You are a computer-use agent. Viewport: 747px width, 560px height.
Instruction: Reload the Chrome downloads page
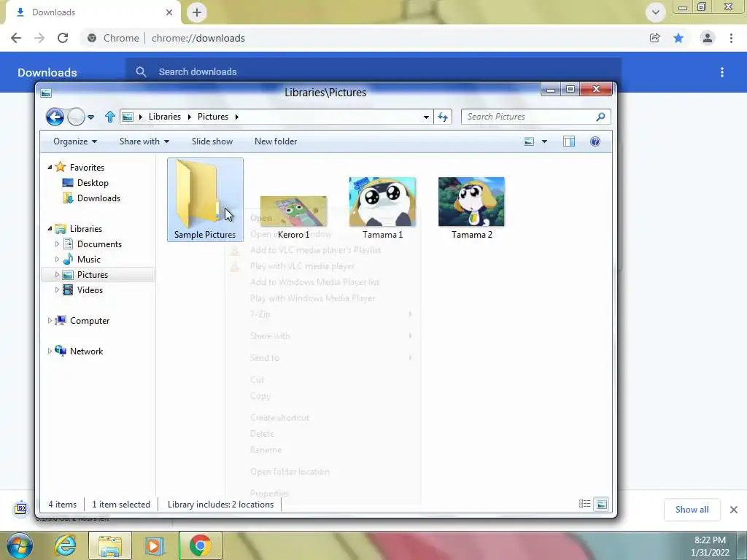point(63,38)
